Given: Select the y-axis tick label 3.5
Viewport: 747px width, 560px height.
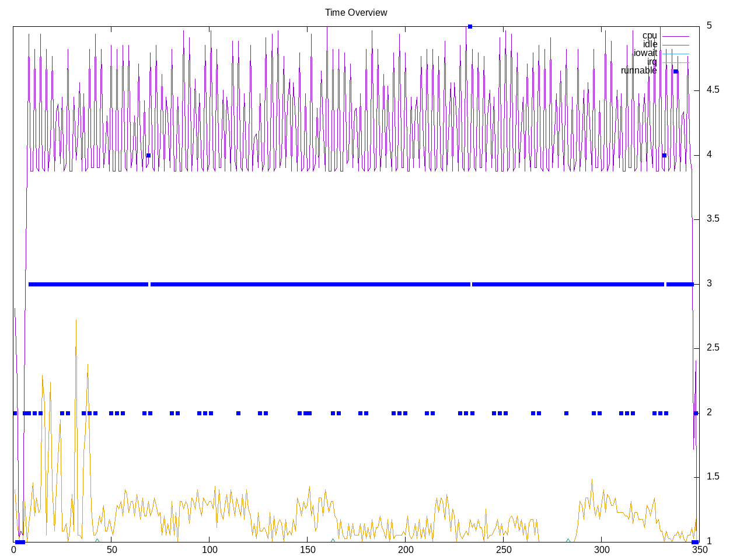Looking at the screenshot, I should (x=713, y=219).
